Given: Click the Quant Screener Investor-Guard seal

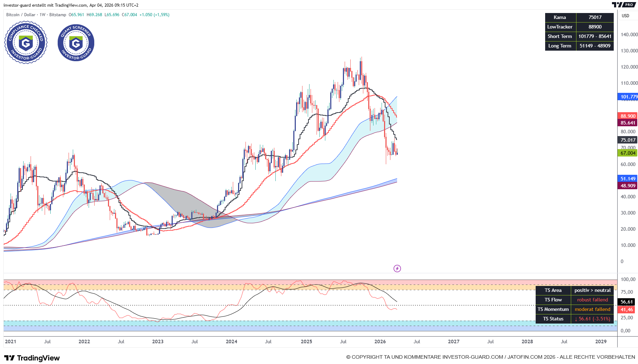Looking at the screenshot, I should click(76, 42).
